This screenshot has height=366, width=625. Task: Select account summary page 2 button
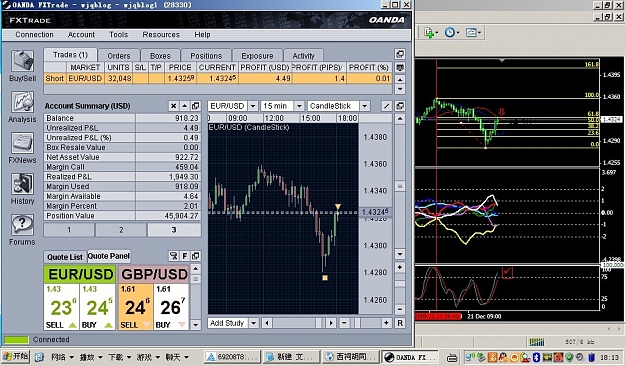point(121,230)
